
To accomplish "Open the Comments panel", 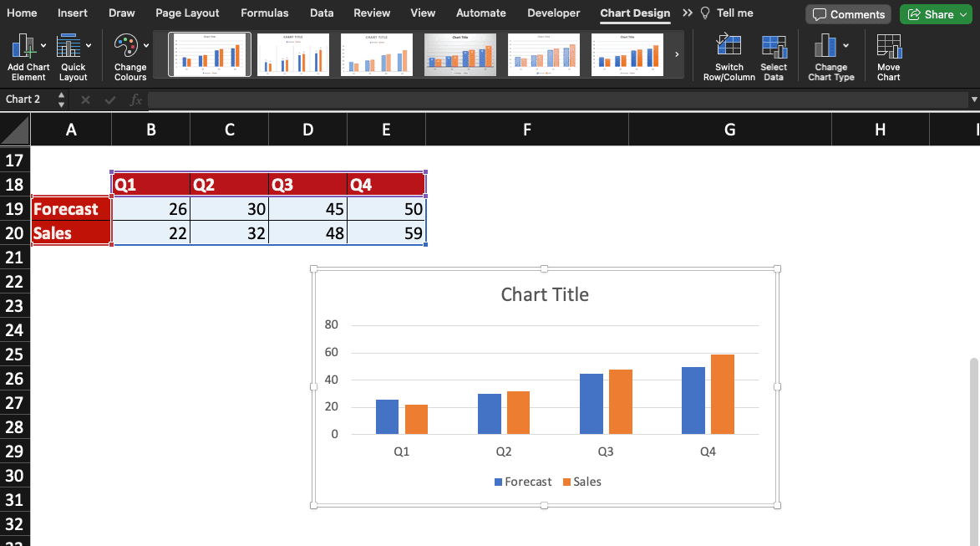I will pos(847,13).
